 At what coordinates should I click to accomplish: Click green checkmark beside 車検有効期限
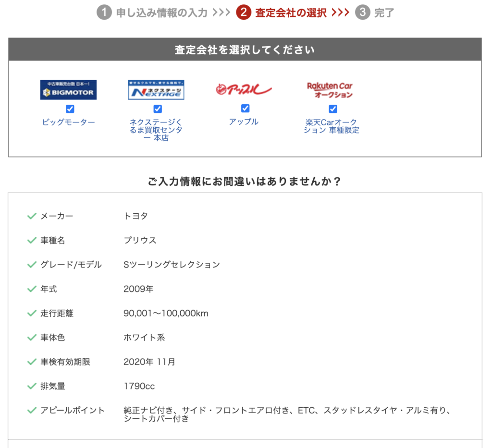(32, 362)
